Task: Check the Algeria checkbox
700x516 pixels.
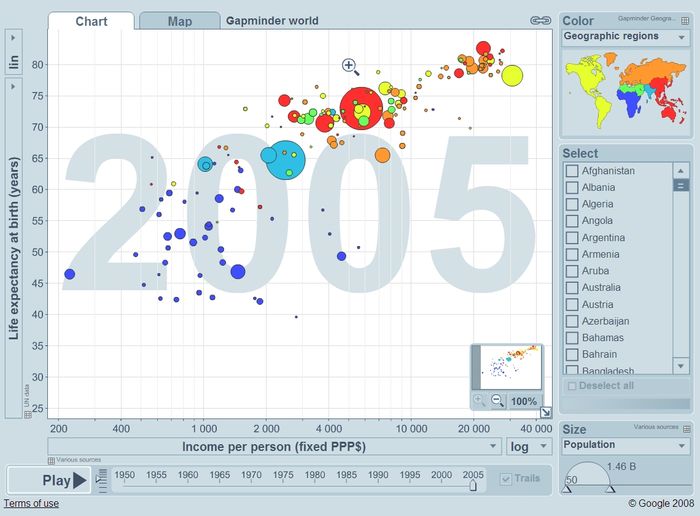Action: (571, 204)
